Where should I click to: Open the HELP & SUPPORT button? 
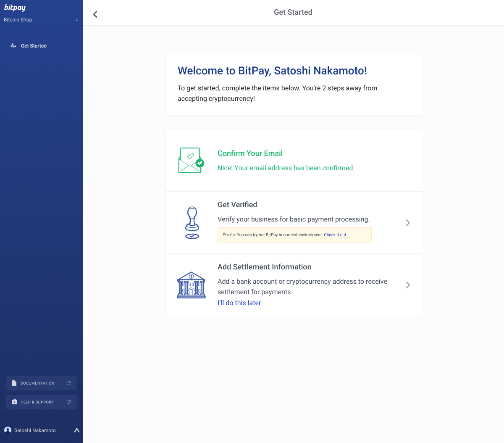[x=41, y=402]
